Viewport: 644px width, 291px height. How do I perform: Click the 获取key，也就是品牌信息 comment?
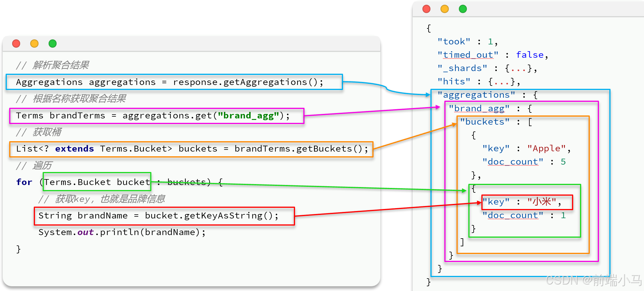tap(102, 199)
